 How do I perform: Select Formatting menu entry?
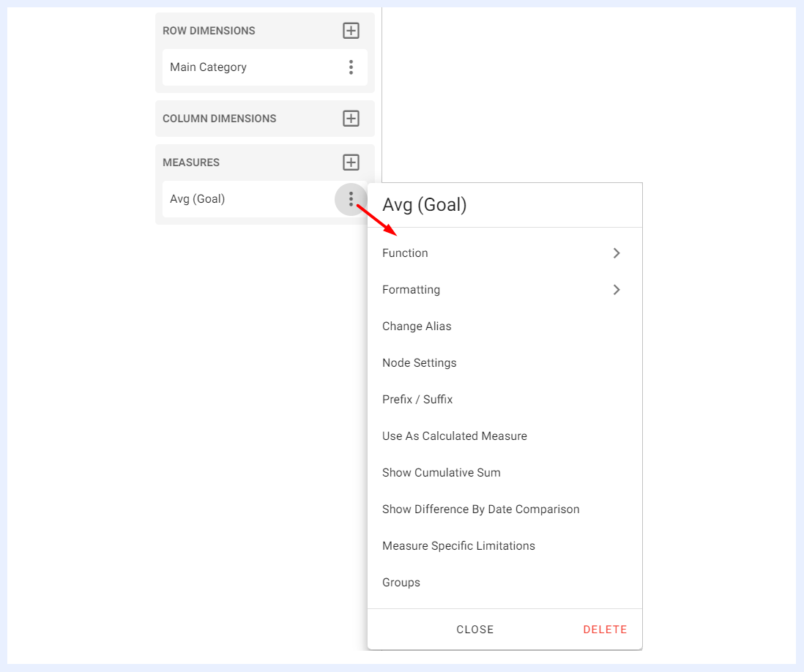pos(505,290)
